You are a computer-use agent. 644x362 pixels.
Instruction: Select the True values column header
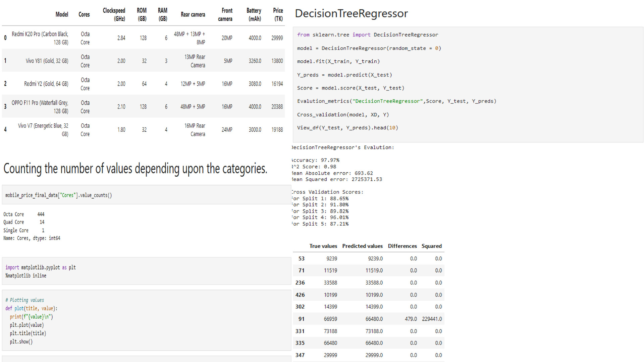(x=323, y=246)
